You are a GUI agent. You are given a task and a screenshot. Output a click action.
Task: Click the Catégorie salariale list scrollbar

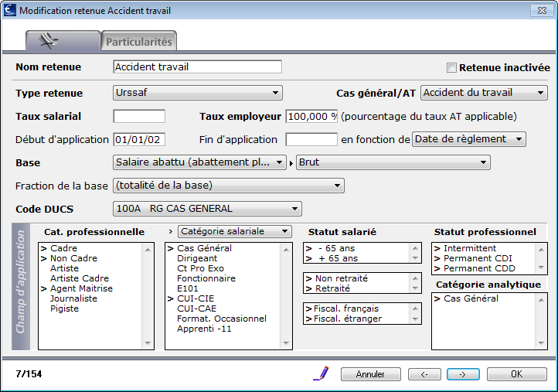click(286, 296)
